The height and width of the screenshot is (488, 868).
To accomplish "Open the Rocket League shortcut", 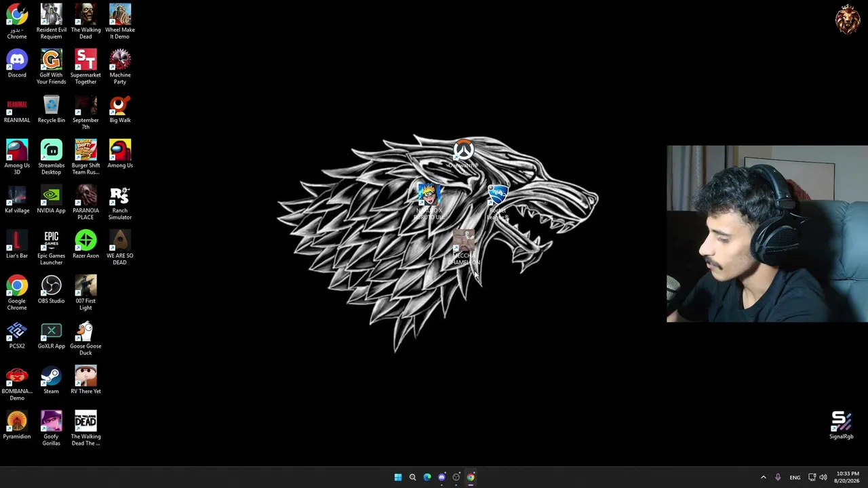I will (498, 201).
